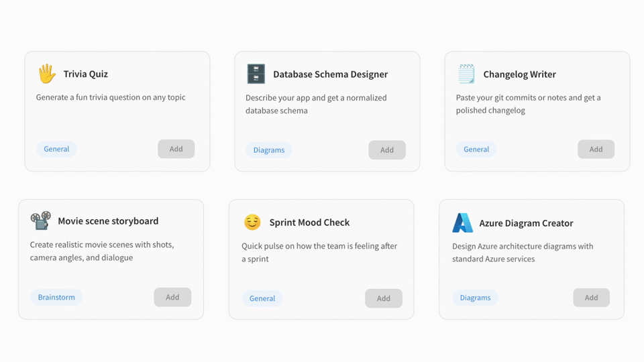Select the Diagrams tag on Database Schema Designer

(x=269, y=149)
